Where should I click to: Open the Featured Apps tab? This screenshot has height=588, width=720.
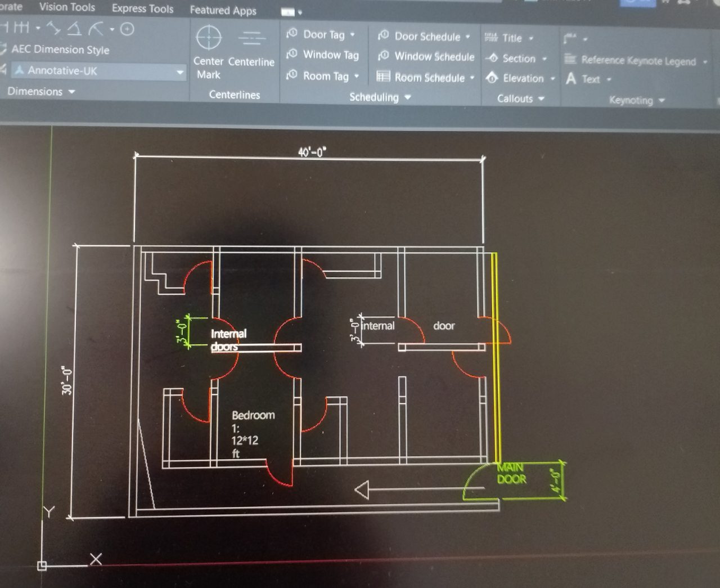click(223, 10)
